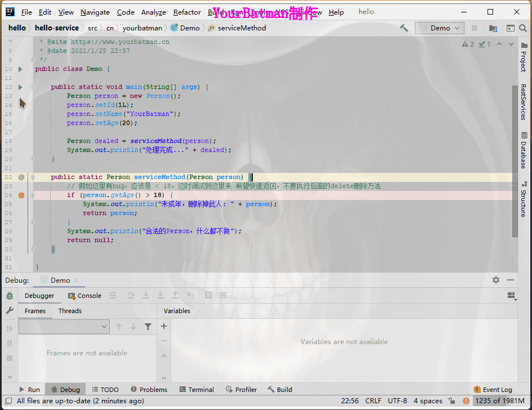The width and height of the screenshot is (532, 410).
Task: Click the frames filter funnel icon
Action: coord(148,327)
